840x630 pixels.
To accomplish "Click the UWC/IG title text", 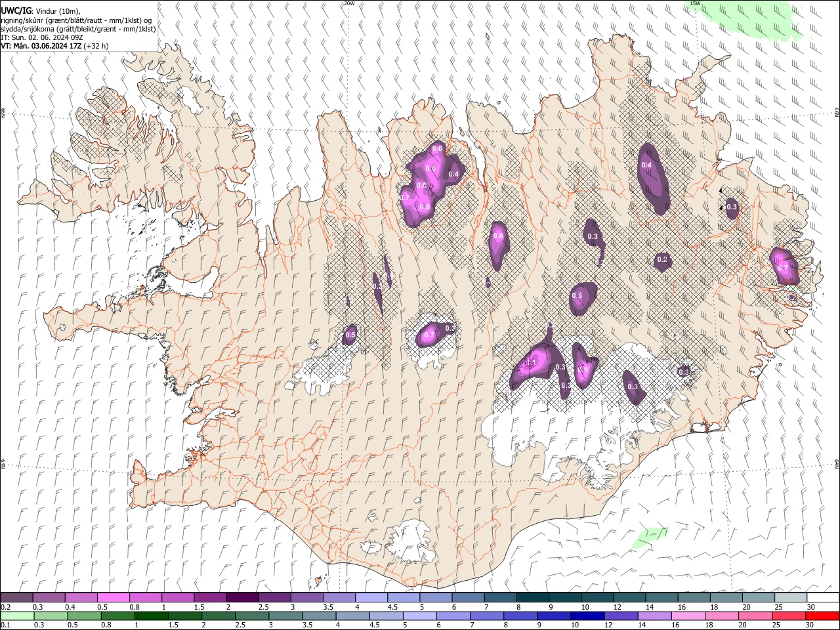I will tap(16, 10).
